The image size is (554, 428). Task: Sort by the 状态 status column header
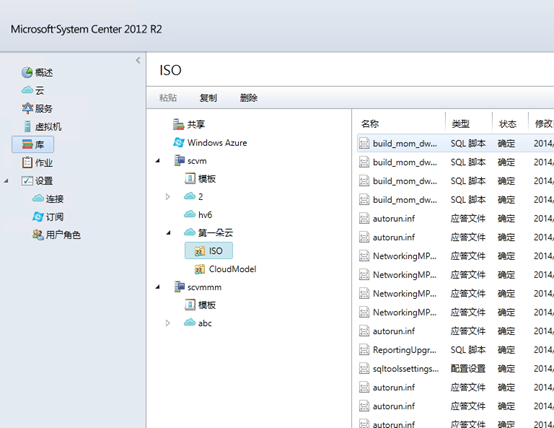coord(507,124)
